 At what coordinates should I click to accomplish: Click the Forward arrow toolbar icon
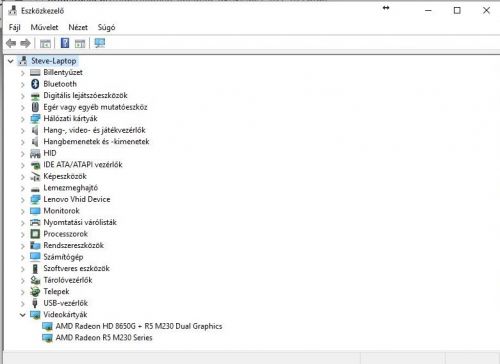coord(26,43)
